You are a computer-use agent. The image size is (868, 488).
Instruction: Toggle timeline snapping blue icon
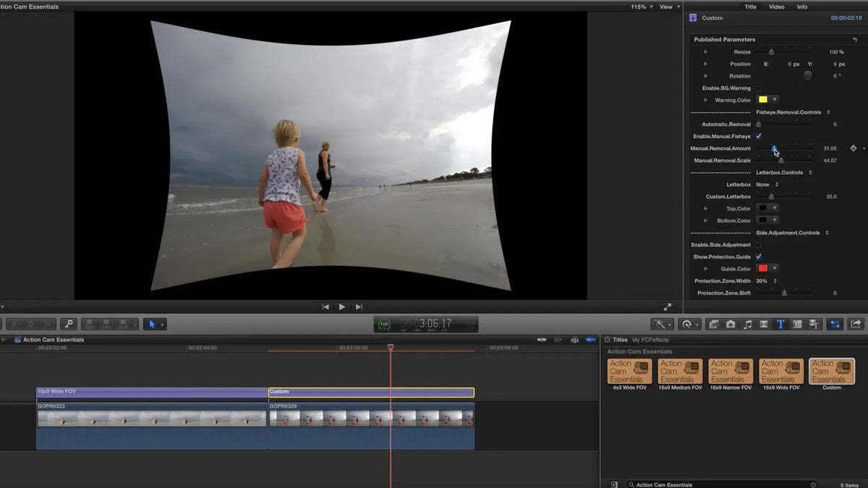tap(591, 340)
